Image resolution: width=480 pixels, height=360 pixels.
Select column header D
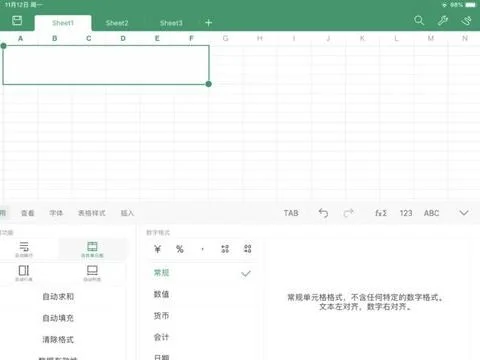[x=123, y=38]
